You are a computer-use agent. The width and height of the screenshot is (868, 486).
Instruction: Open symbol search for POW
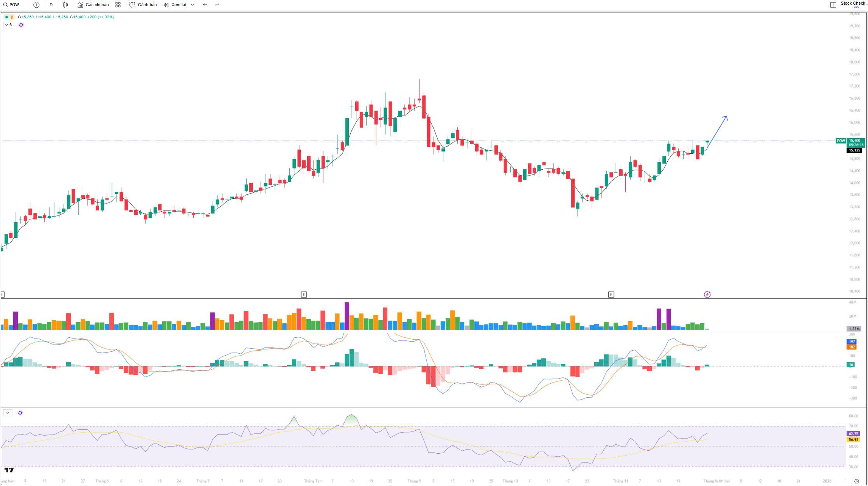point(11,5)
